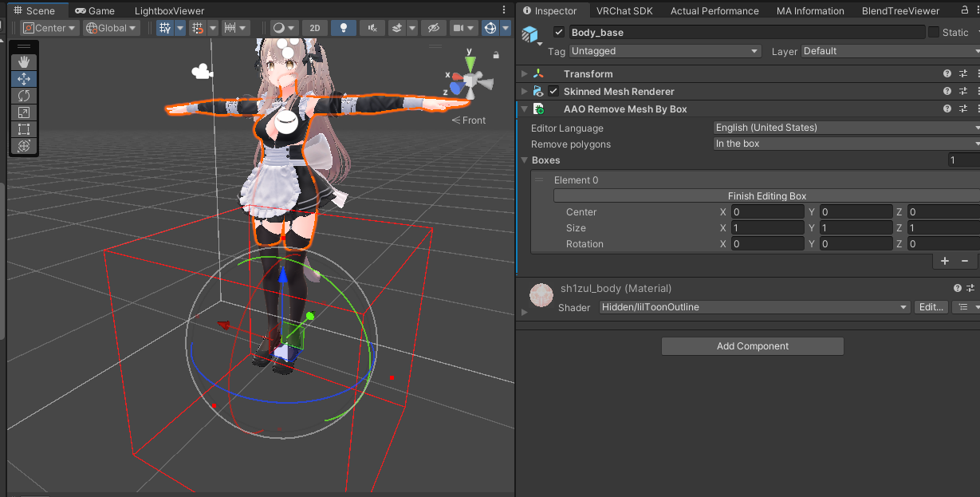Open the VRChat SDK tab
Viewport: 980px width, 497px height.
click(x=624, y=10)
